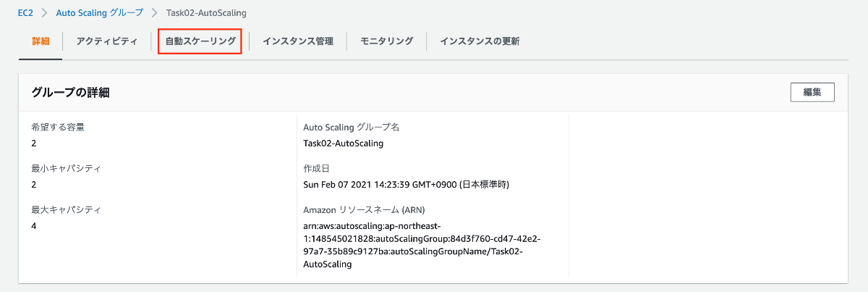The width and height of the screenshot is (868, 292).
Task: Click the 編集 button
Action: pos(812,92)
